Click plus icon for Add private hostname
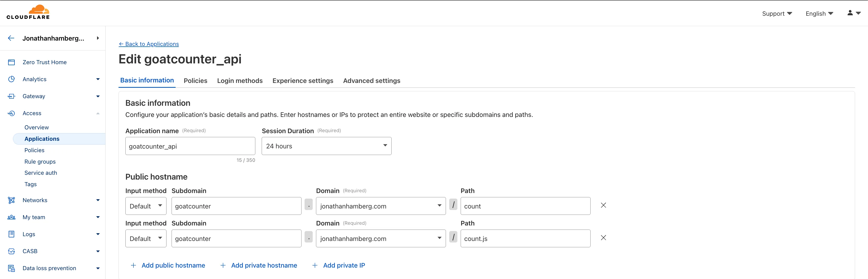Image resolution: width=868 pixels, height=279 pixels. coord(223,265)
